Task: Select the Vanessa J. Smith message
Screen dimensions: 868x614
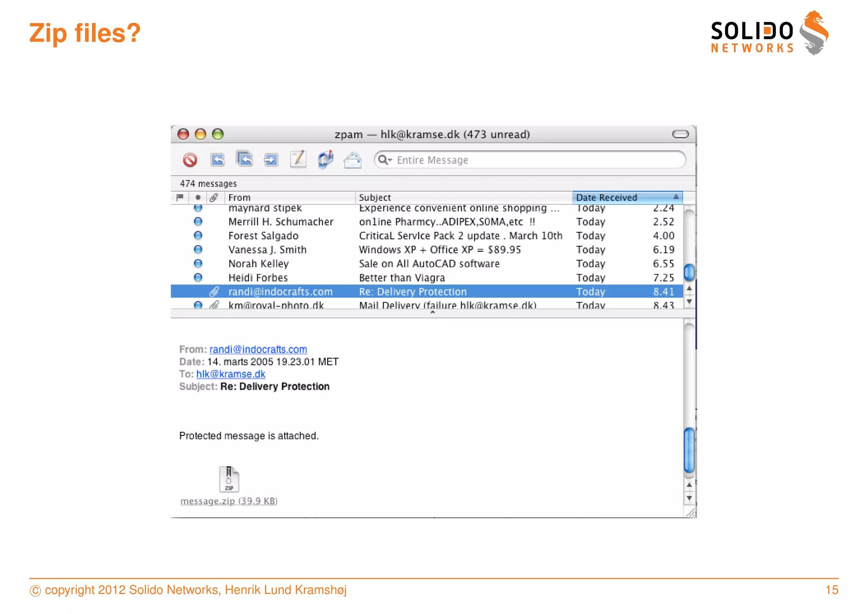Action: click(427, 250)
